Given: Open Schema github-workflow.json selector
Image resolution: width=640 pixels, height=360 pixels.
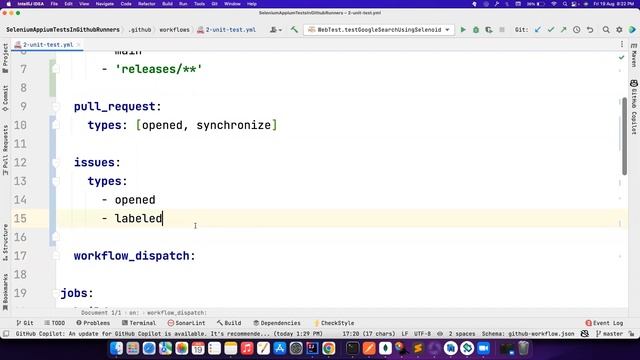Looking at the screenshot, I should [528, 334].
